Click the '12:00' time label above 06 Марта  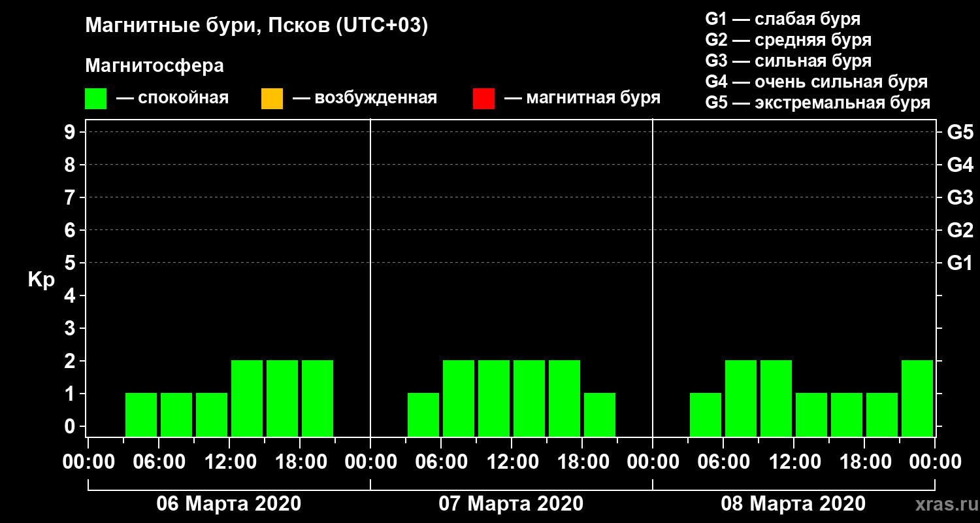tap(229, 462)
